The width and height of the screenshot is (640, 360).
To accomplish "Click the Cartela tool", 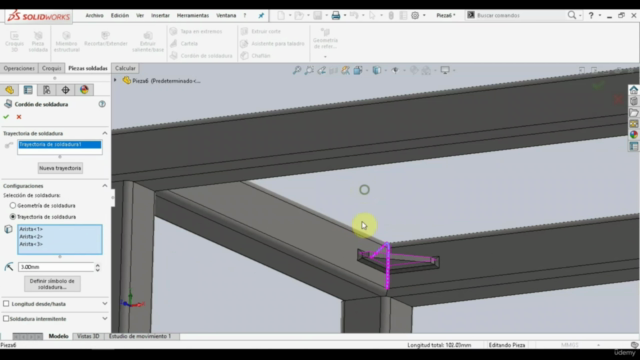I will tap(184, 44).
